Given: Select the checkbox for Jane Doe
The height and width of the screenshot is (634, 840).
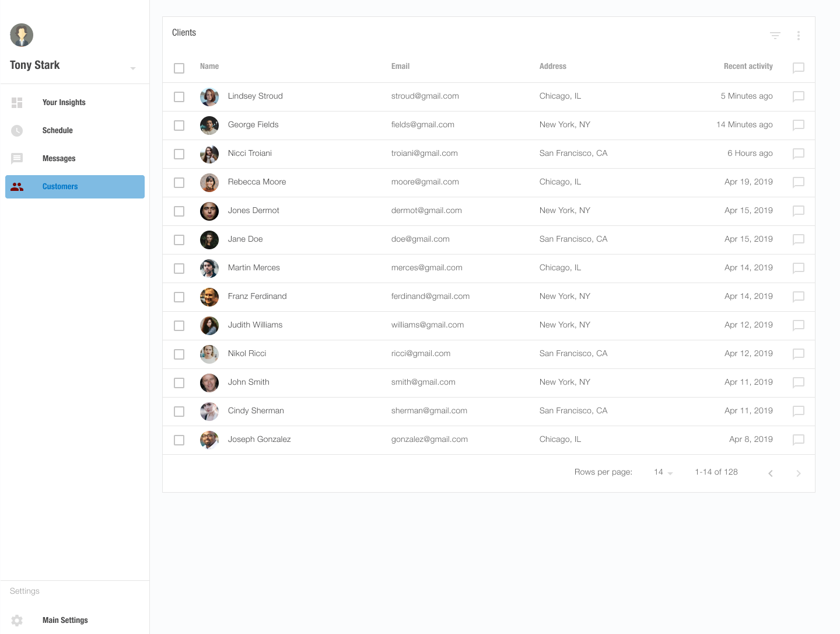Looking at the screenshot, I should pyautogui.click(x=179, y=240).
